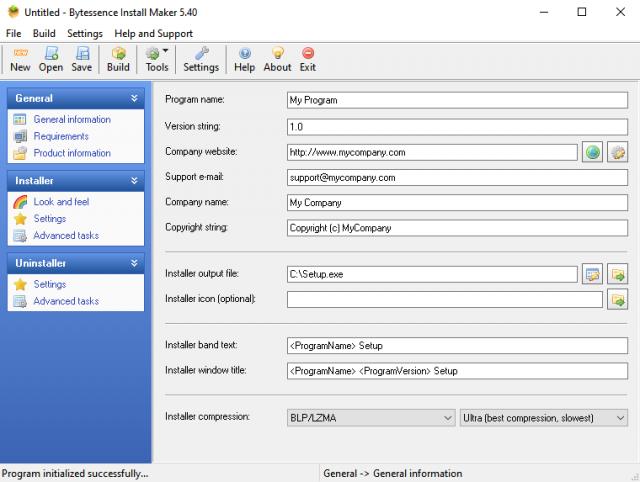Open company website globe button
640x482 pixels.
click(592, 152)
